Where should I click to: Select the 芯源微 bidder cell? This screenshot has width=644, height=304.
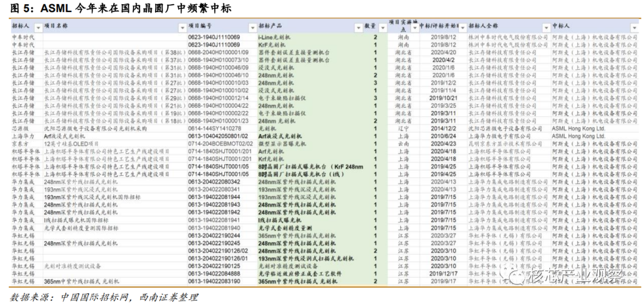coord(20,128)
